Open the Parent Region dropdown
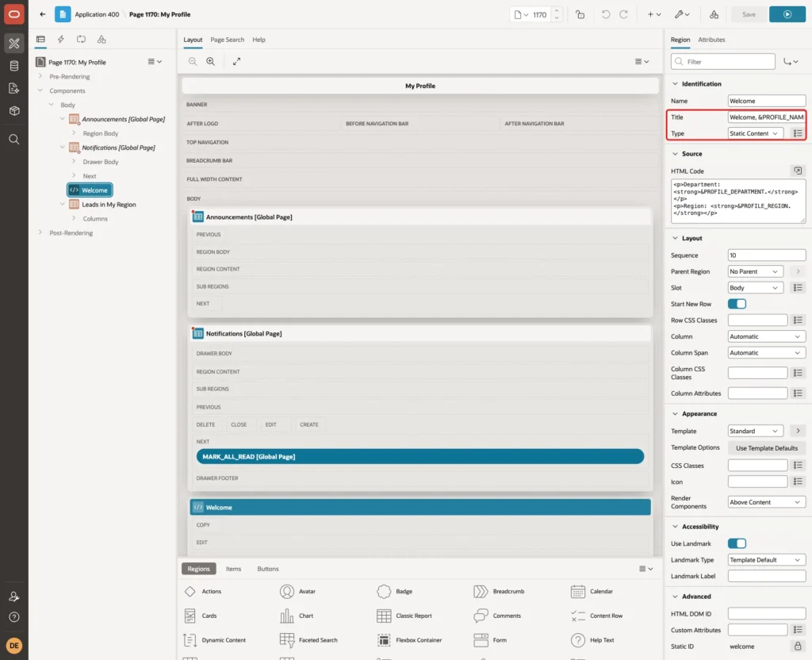Screen dimensions: 812x660 click(755, 271)
